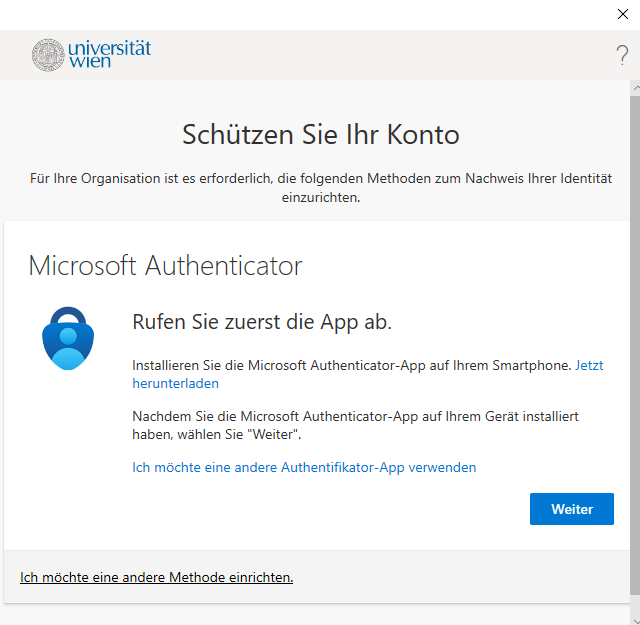Viewport: 640px width, 625px height.
Task: Click the 'Microsoft Authenticator' section title
Action: (x=165, y=266)
